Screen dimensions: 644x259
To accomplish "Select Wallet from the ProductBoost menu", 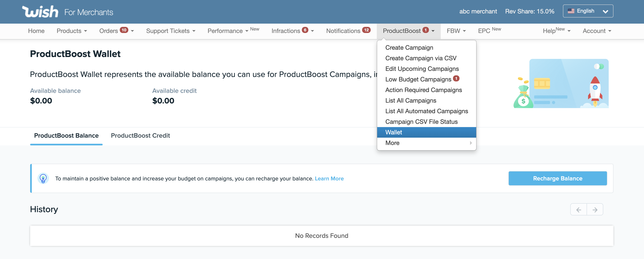I will point(394,132).
